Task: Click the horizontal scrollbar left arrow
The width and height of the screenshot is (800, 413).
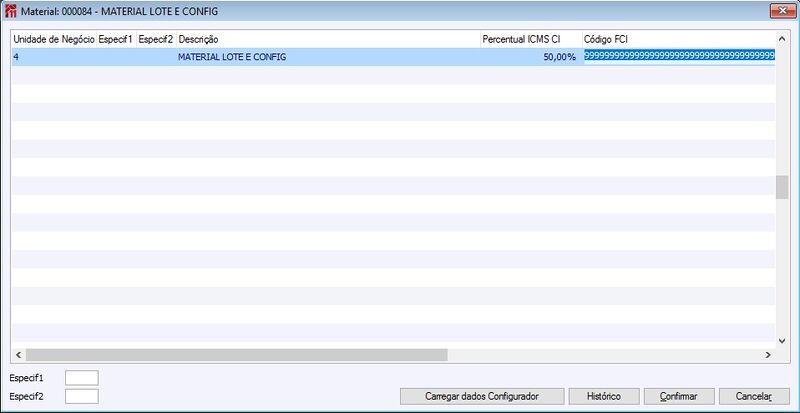Action: pyautogui.click(x=18, y=355)
